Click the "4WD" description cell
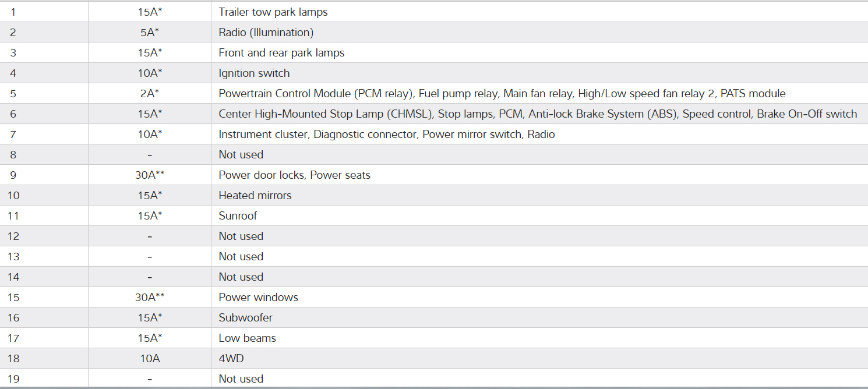868x389 pixels. (231, 358)
